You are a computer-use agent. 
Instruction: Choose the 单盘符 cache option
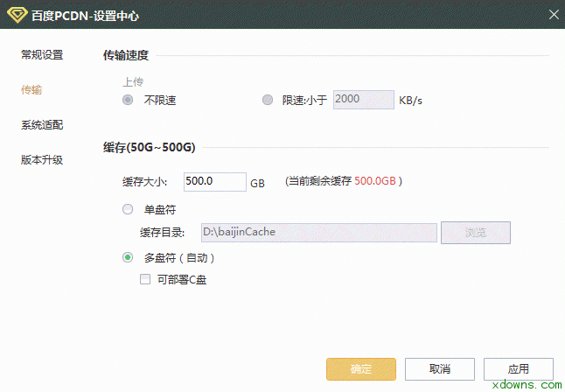[128, 209]
